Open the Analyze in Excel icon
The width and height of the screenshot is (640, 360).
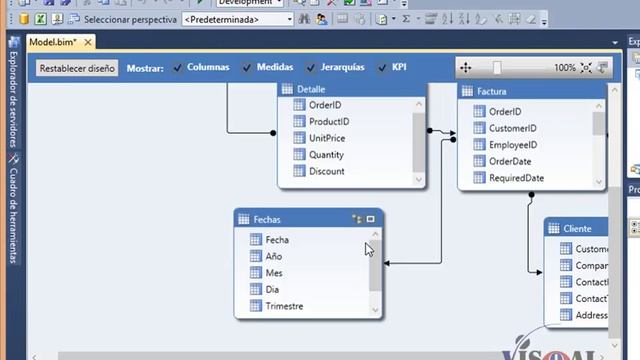(x=40, y=19)
